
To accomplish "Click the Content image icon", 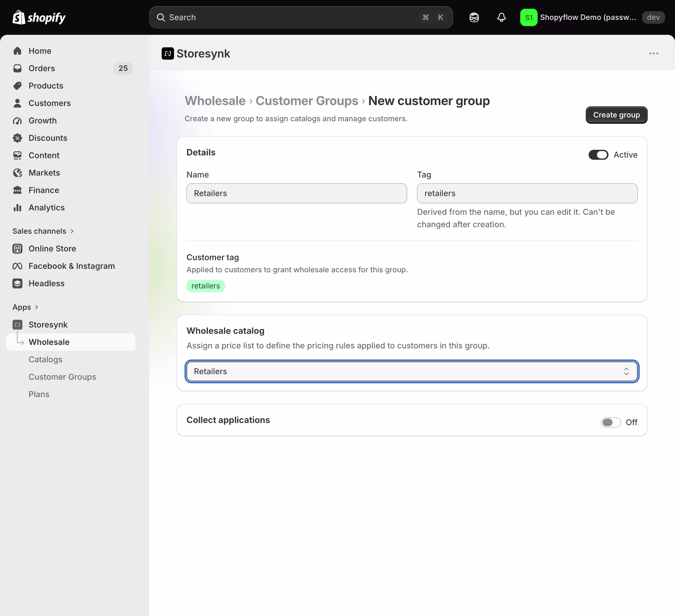I will click(17, 155).
